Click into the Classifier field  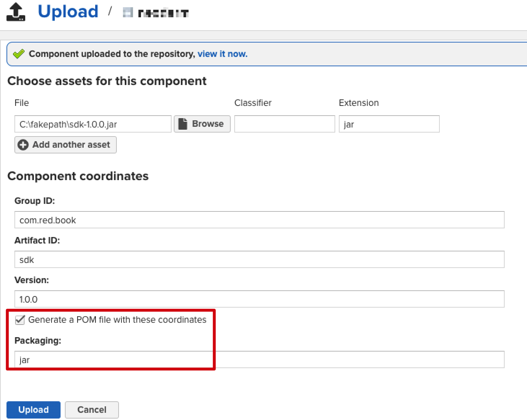point(284,124)
